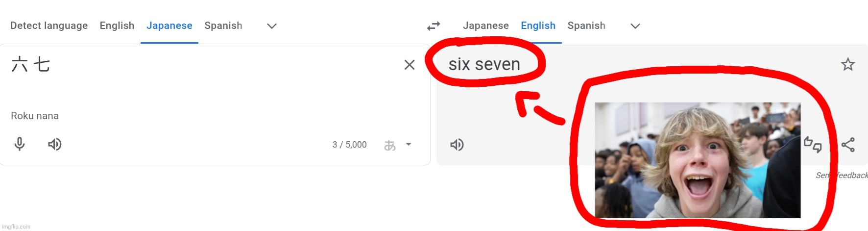The image size is (868, 231).
Task: Play the English translation audio
Action: (457, 145)
